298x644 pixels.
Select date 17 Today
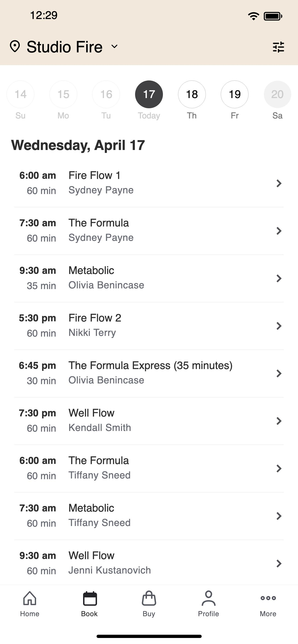tap(149, 94)
